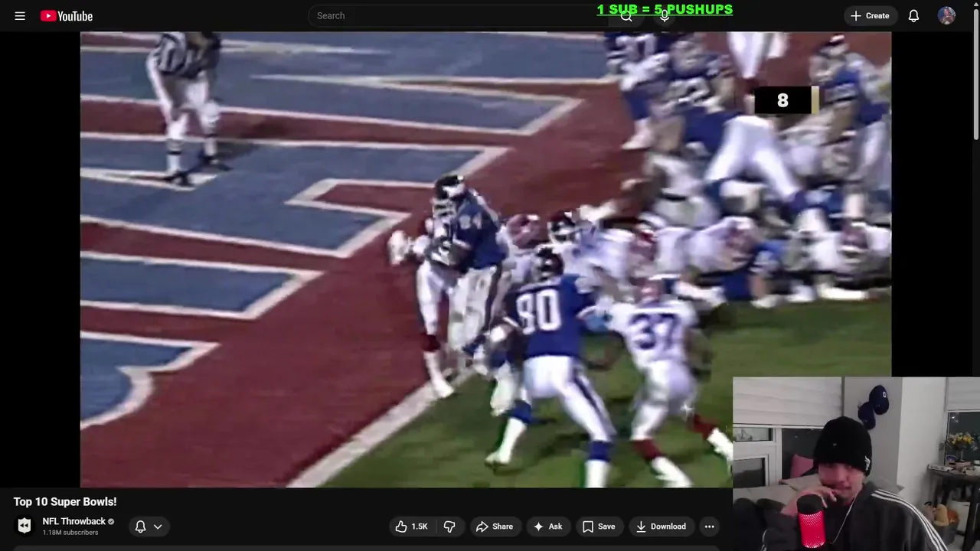Viewport: 980px width, 551px height.
Task: Click '1.18M subscribers' text
Action: tap(70, 533)
